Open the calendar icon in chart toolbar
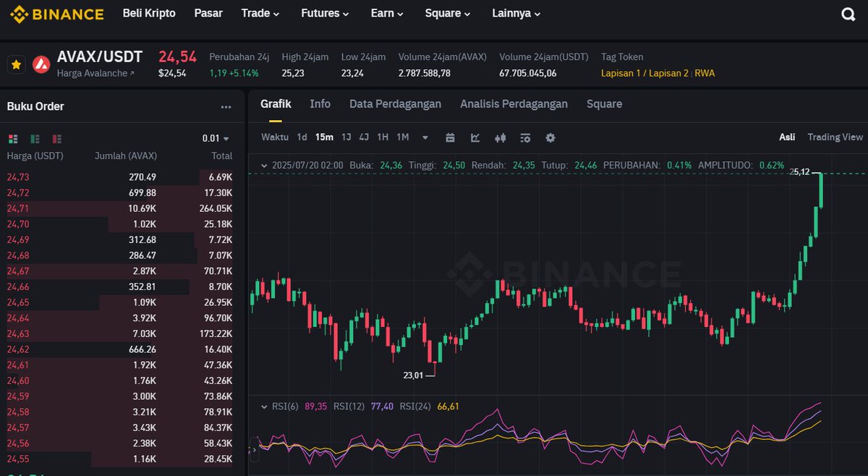This screenshot has width=868, height=476. coord(451,137)
